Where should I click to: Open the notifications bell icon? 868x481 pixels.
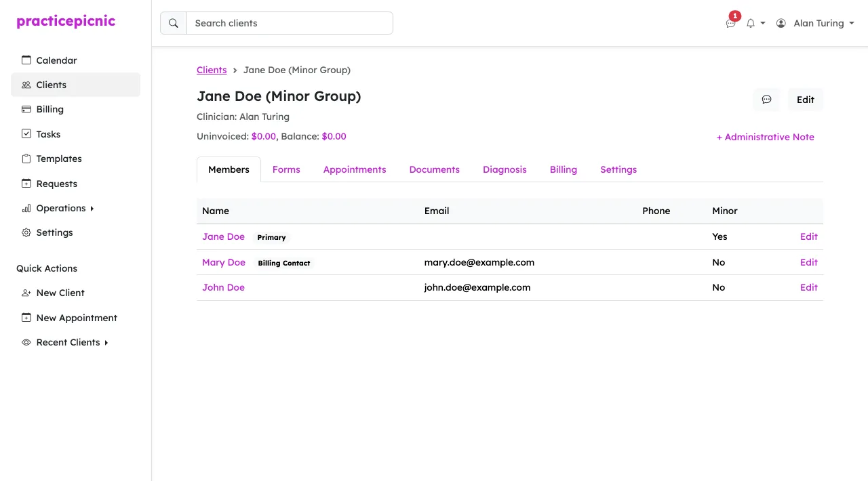[751, 23]
